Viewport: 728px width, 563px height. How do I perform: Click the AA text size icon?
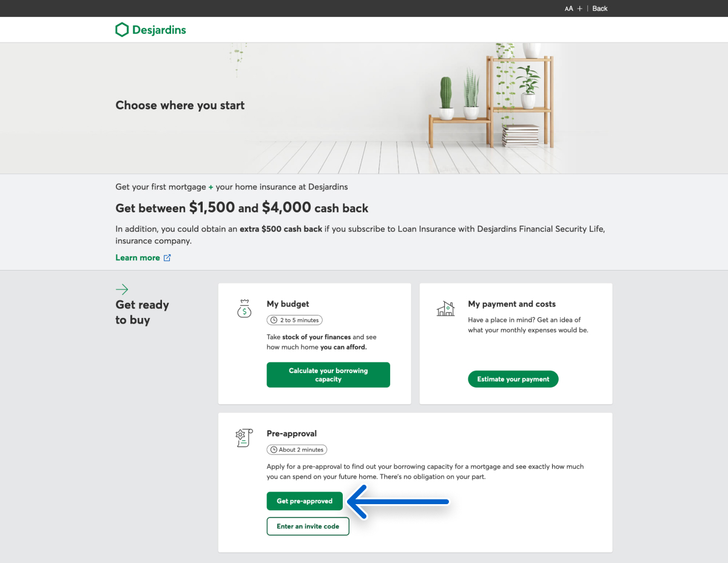(568, 8)
